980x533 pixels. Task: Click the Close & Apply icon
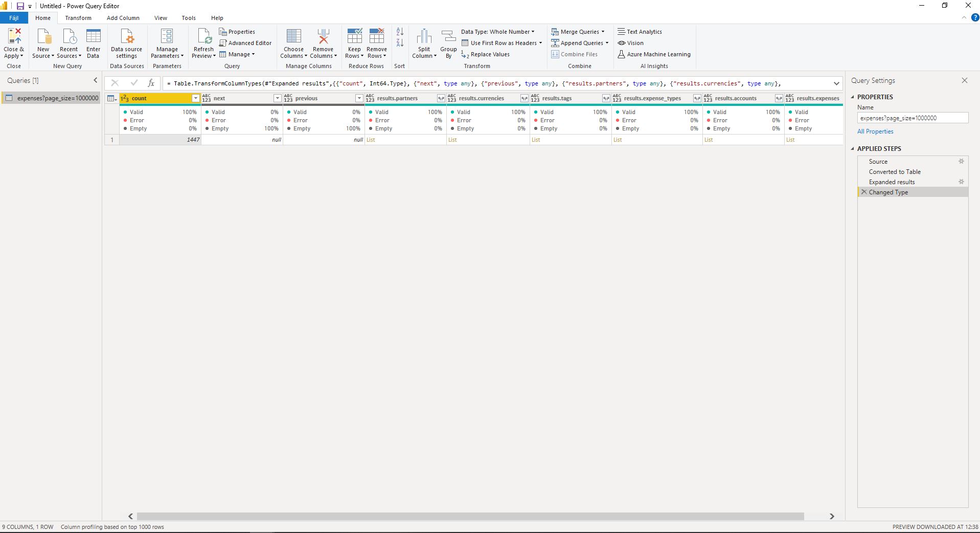point(14,36)
